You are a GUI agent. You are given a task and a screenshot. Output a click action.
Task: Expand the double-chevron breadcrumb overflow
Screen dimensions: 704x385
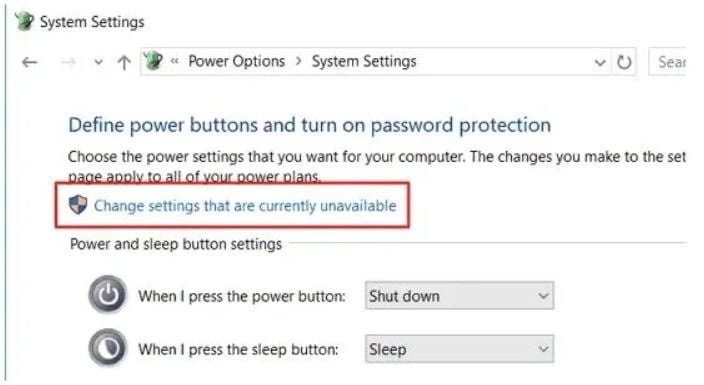(x=175, y=61)
